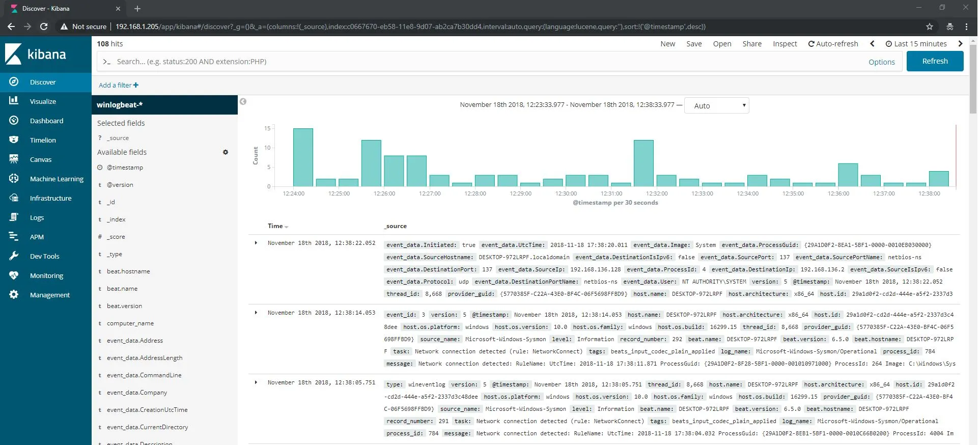Open the Canvas sidebar icon

tap(14, 159)
